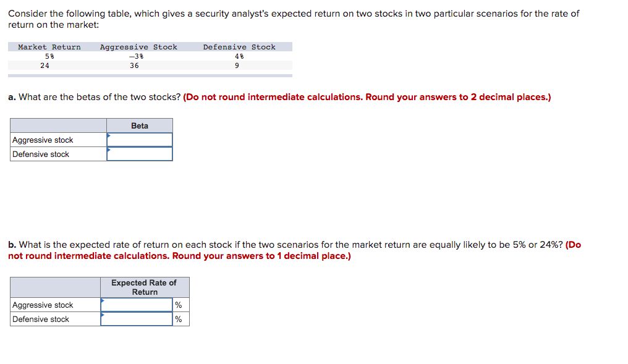Click the Beta column header

(x=139, y=125)
